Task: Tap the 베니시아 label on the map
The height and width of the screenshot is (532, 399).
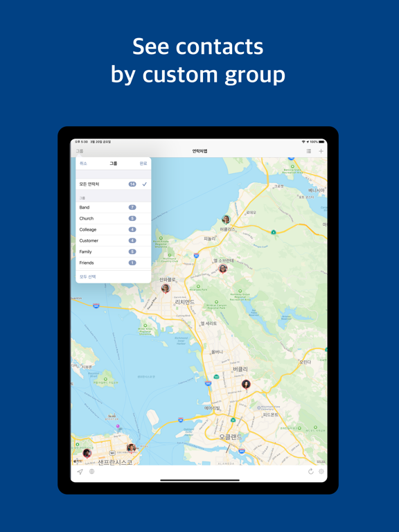Action: 317,190
